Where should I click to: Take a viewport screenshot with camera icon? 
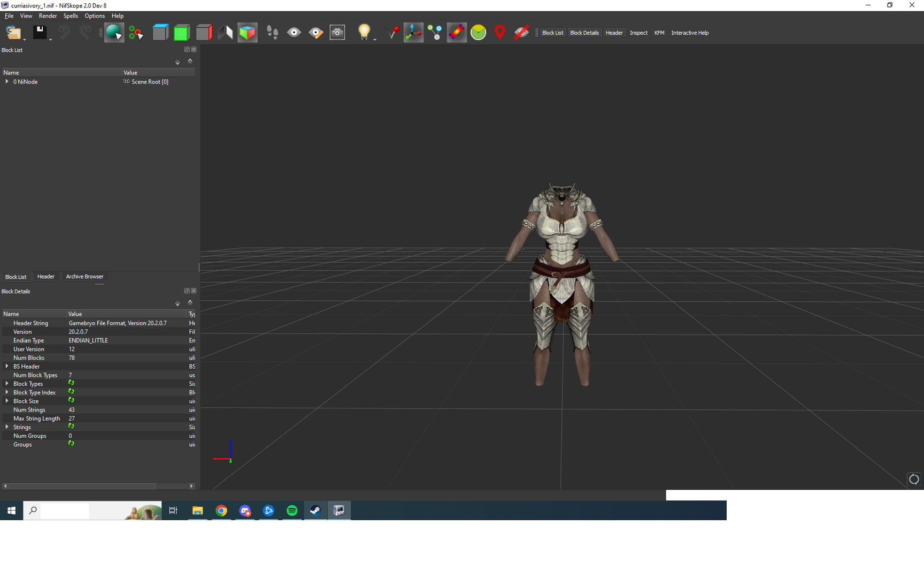click(337, 33)
